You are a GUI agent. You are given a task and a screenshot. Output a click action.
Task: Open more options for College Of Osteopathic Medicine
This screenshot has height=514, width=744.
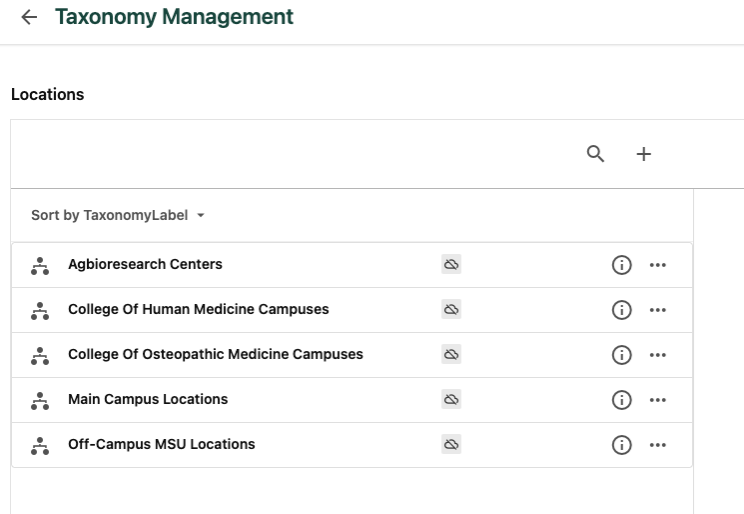(657, 355)
